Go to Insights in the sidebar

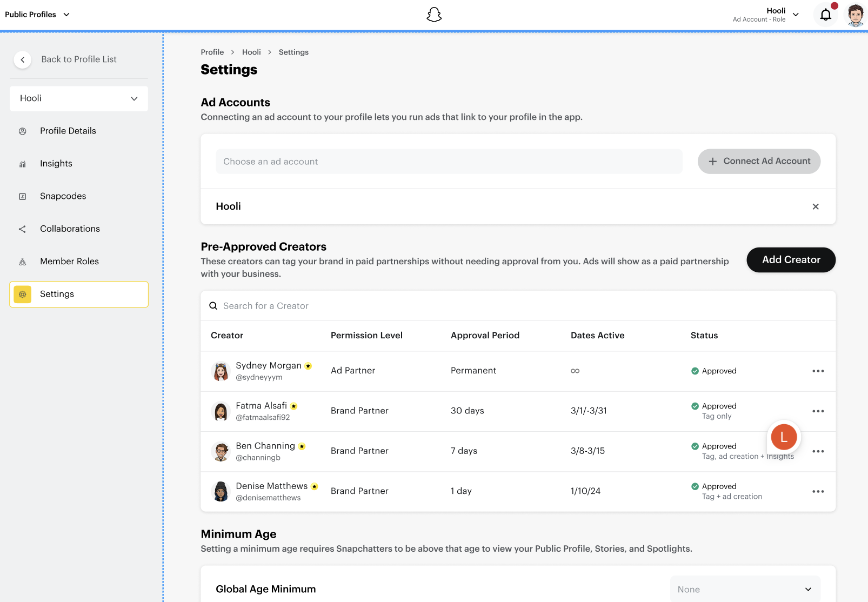[56, 164]
